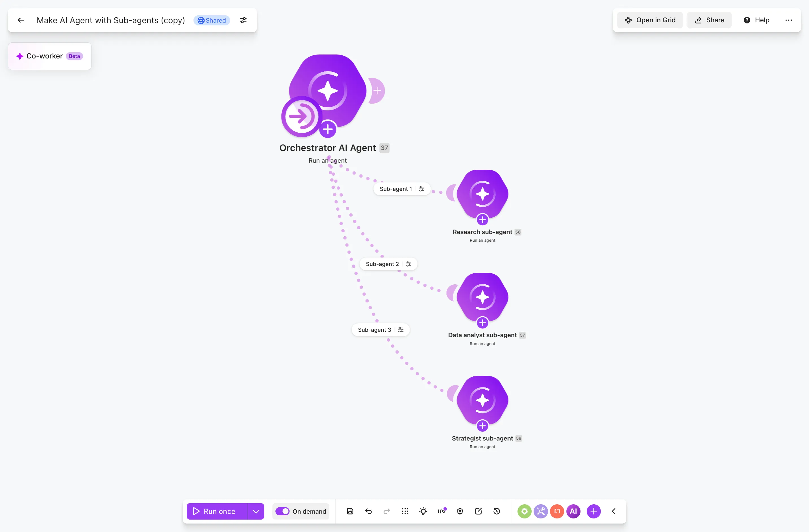The height and width of the screenshot is (532, 809).
Task: Click the redo arrow
Action: point(387,511)
